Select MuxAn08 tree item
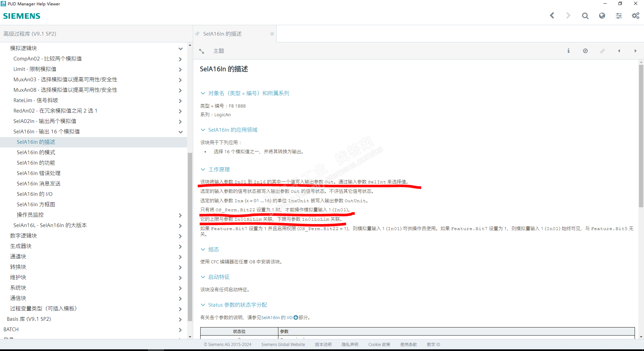Image resolution: width=644 pixels, height=351 pixels. pyautogui.click(x=65, y=90)
